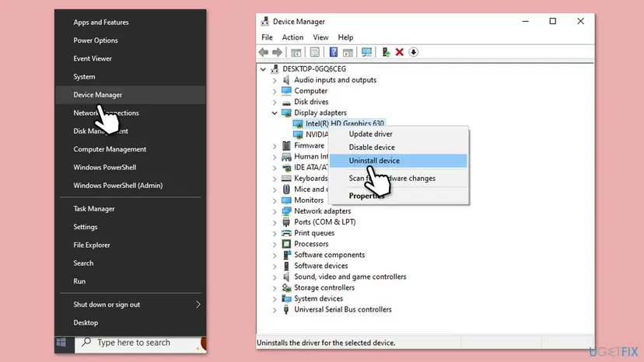Select File Explorer in Win+X menu
The height and width of the screenshot is (362, 644).
click(131, 245)
